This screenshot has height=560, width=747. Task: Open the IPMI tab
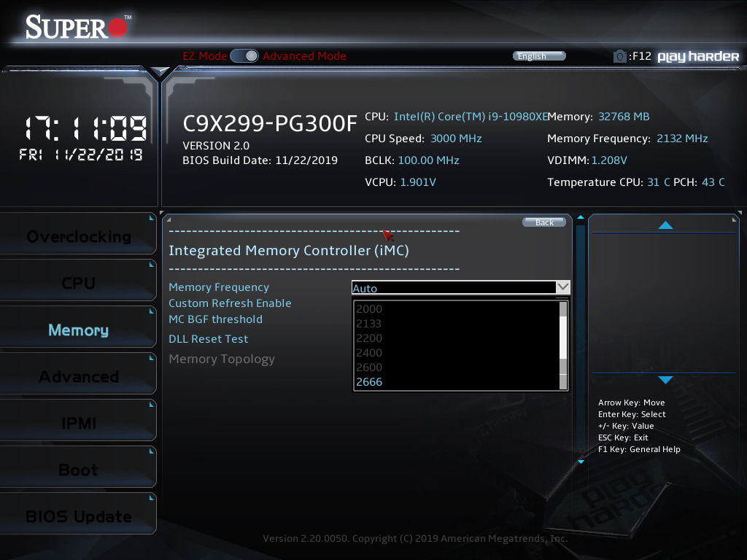78,423
